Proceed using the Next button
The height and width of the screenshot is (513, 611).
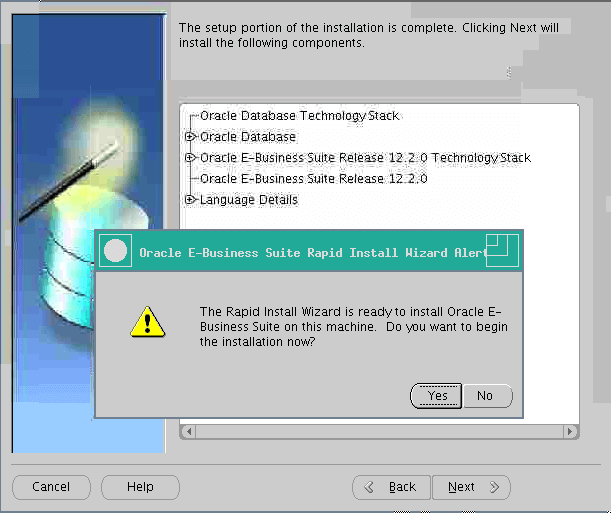pos(470,487)
